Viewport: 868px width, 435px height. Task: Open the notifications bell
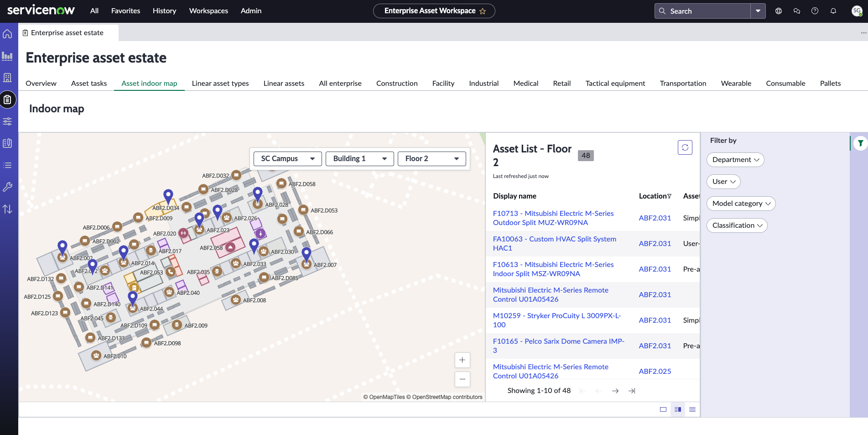(x=833, y=11)
